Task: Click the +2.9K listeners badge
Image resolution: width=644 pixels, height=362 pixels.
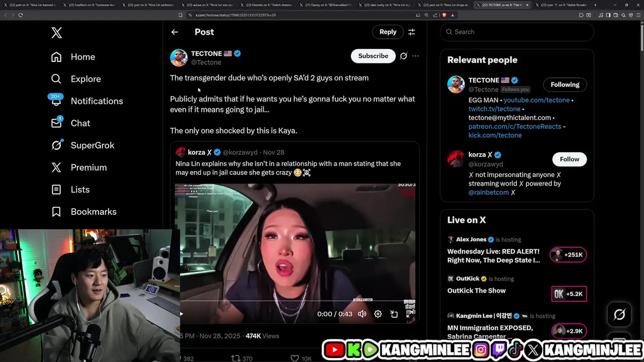Action: coord(569,331)
